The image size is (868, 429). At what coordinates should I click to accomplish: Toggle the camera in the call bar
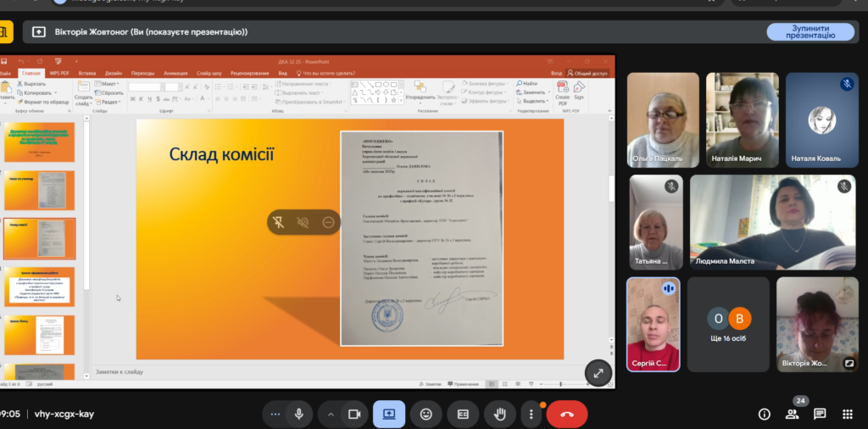(x=354, y=414)
